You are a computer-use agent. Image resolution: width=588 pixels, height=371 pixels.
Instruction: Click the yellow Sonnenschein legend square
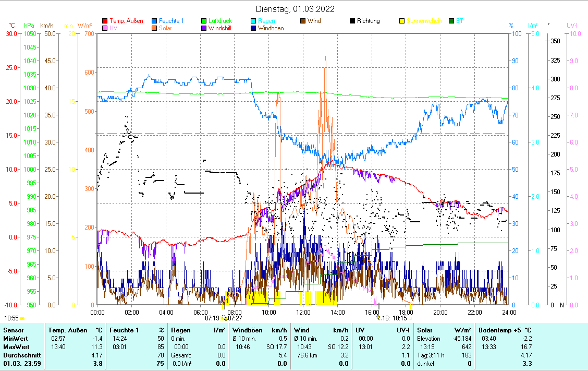(x=402, y=21)
